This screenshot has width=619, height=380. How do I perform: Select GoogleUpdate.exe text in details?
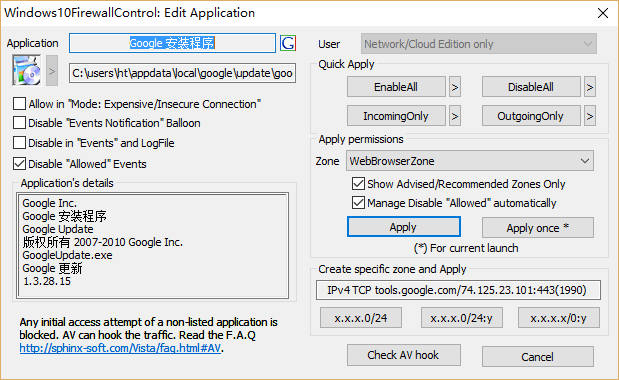pyautogui.click(x=68, y=255)
